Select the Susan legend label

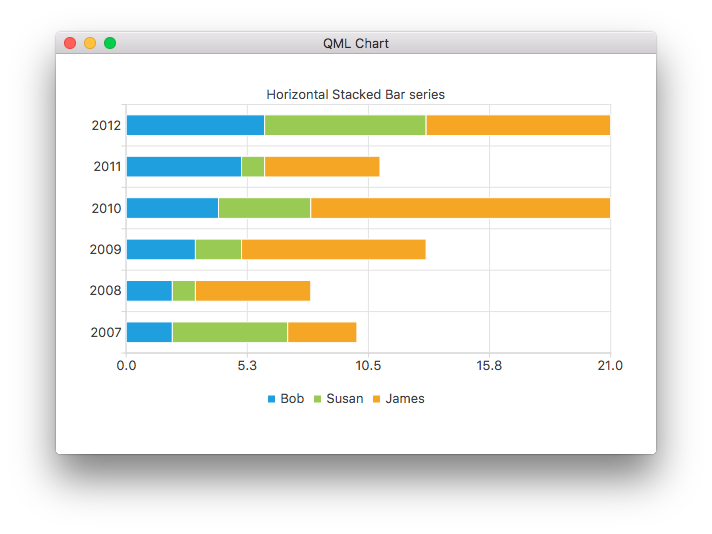(x=345, y=399)
